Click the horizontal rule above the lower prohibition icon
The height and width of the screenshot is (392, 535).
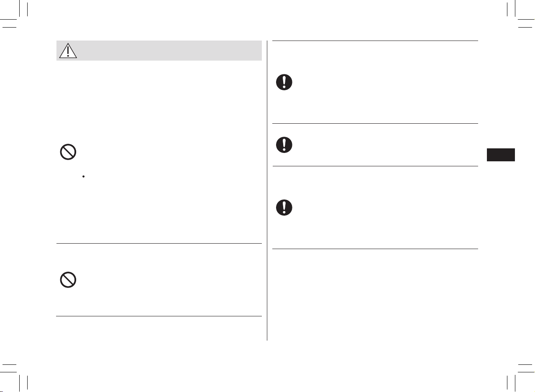[x=159, y=243]
